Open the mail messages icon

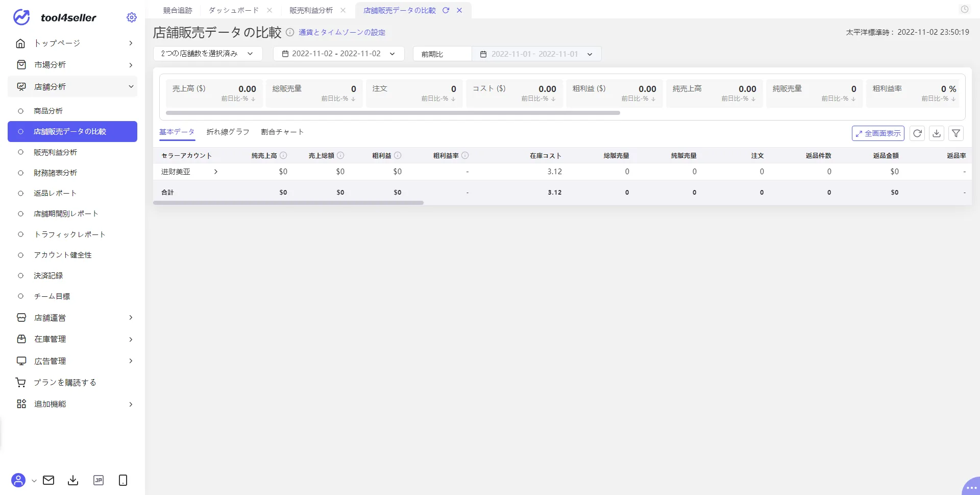point(48,480)
